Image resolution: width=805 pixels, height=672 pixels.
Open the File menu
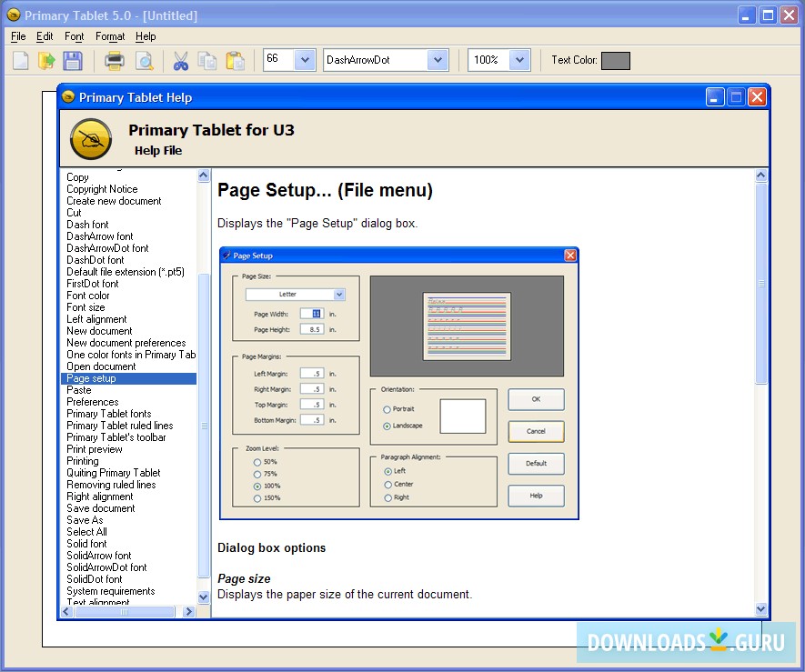pos(18,36)
